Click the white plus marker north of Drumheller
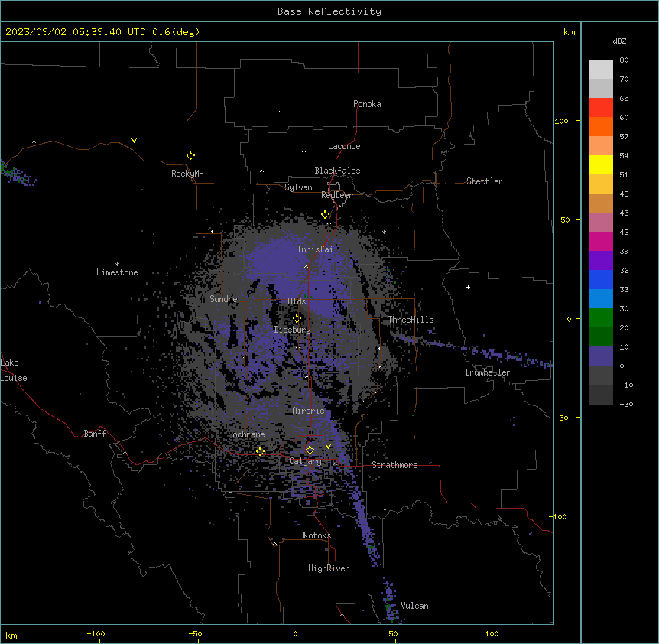 [x=468, y=287]
